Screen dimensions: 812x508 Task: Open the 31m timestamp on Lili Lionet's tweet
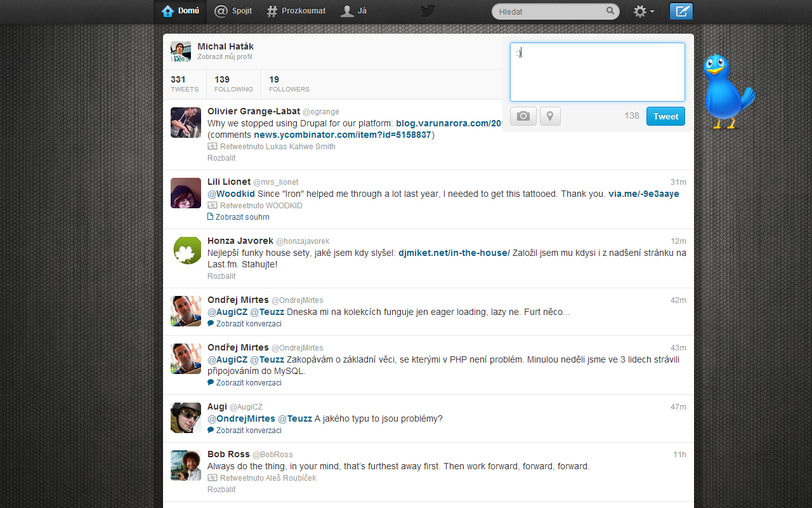[x=678, y=182]
